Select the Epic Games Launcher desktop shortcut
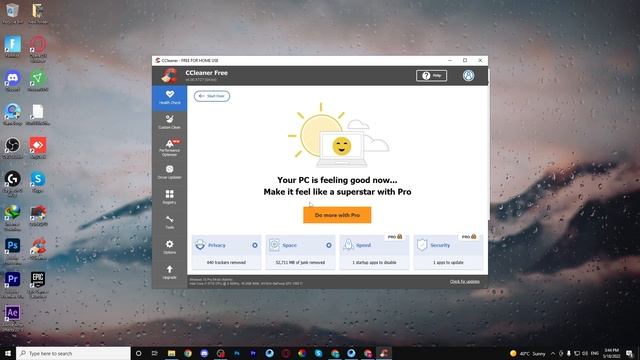Viewport: 640px width, 360px height. 38,284
